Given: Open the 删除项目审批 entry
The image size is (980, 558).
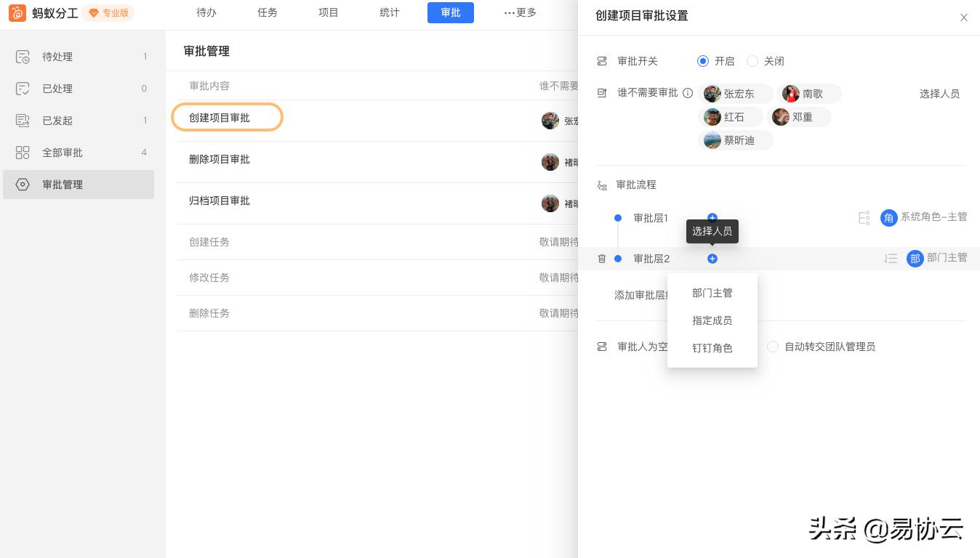Looking at the screenshot, I should (x=220, y=159).
